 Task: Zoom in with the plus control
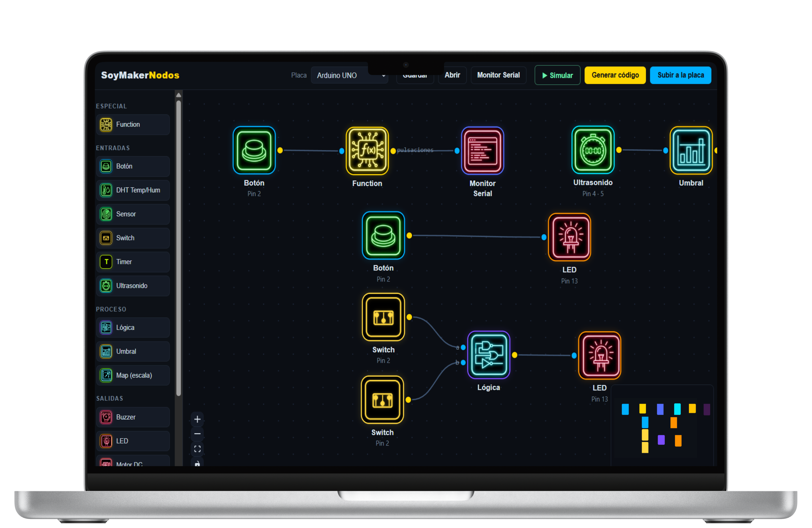coord(197,419)
